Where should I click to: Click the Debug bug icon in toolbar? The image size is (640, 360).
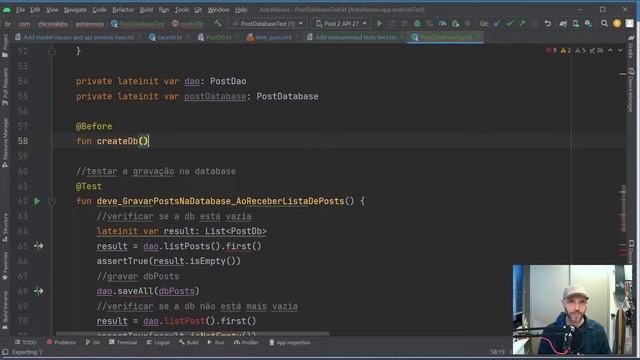[x=417, y=24]
